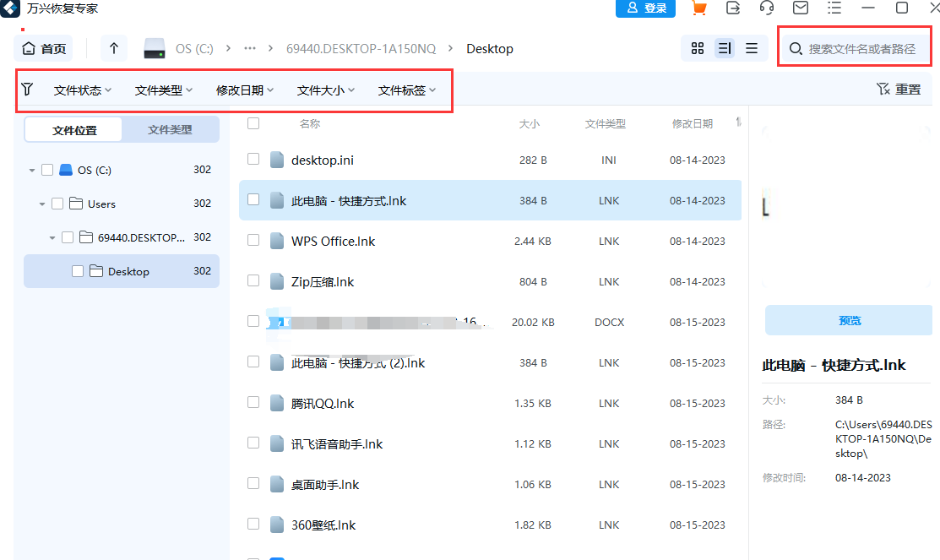Click the 预览 preview button

pyautogui.click(x=850, y=320)
